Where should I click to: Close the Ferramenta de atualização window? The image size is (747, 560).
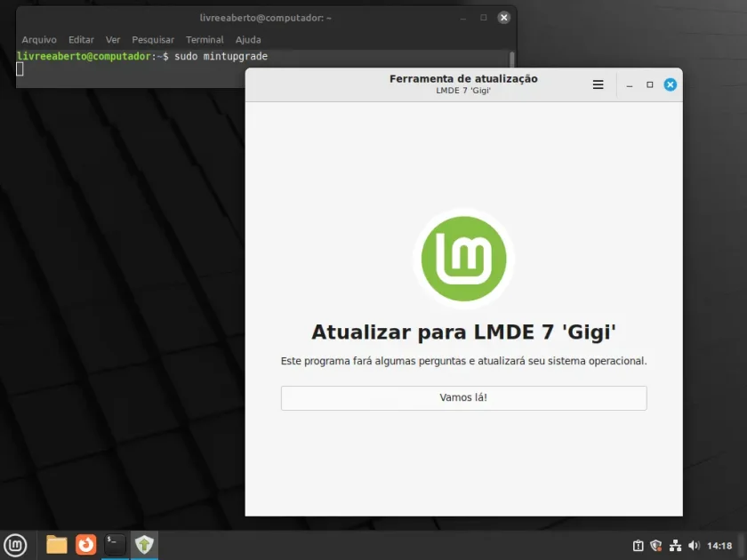pyautogui.click(x=670, y=84)
